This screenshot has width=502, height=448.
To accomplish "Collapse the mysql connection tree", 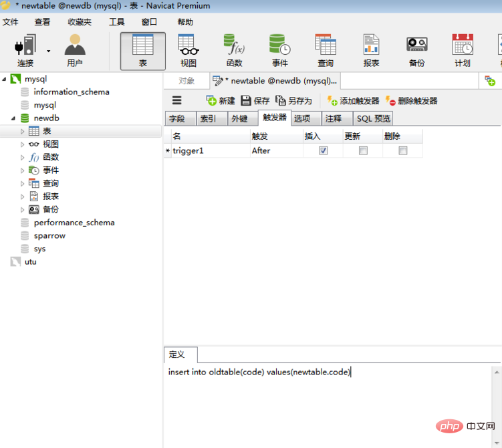I will pyautogui.click(x=4, y=79).
